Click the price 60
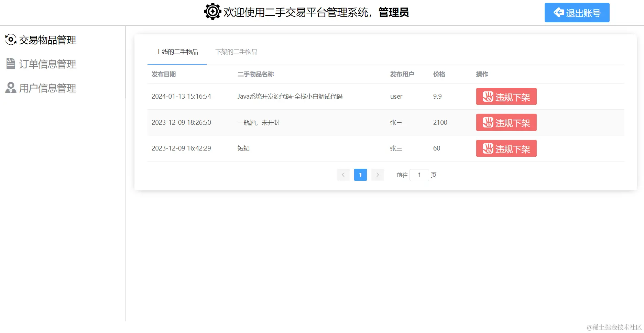The width and height of the screenshot is (644, 333). (437, 148)
